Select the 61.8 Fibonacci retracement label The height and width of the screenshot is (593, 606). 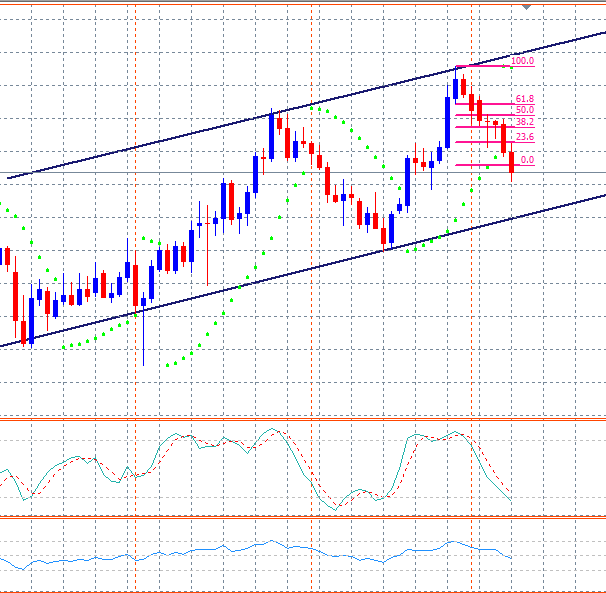tap(525, 99)
